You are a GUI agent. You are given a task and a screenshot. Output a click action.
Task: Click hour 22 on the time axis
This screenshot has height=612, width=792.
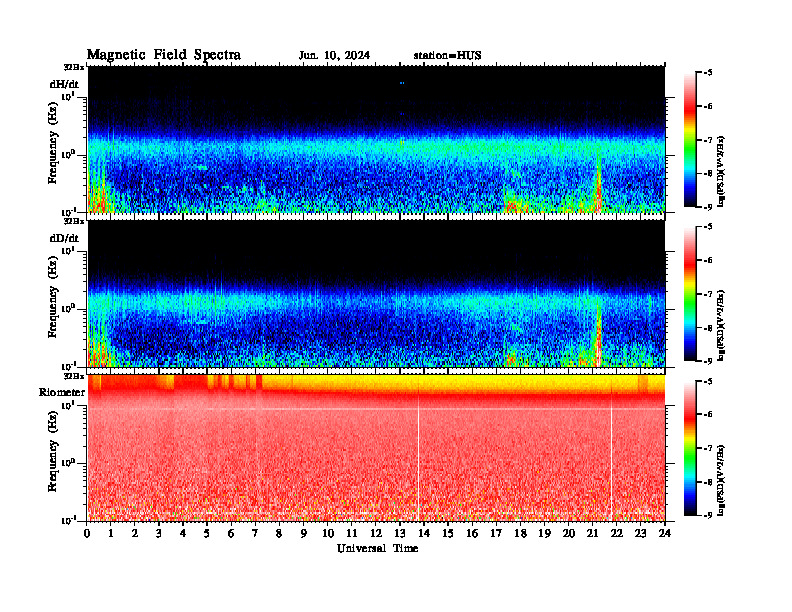coord(616,534)
